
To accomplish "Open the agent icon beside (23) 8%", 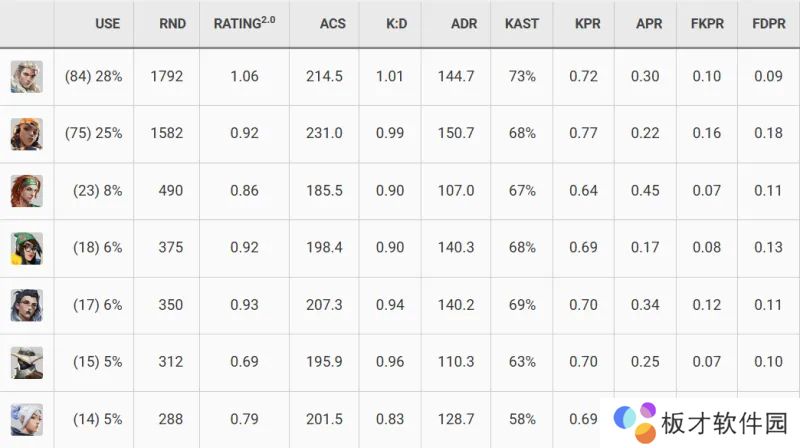I will (x=27, y=191).
